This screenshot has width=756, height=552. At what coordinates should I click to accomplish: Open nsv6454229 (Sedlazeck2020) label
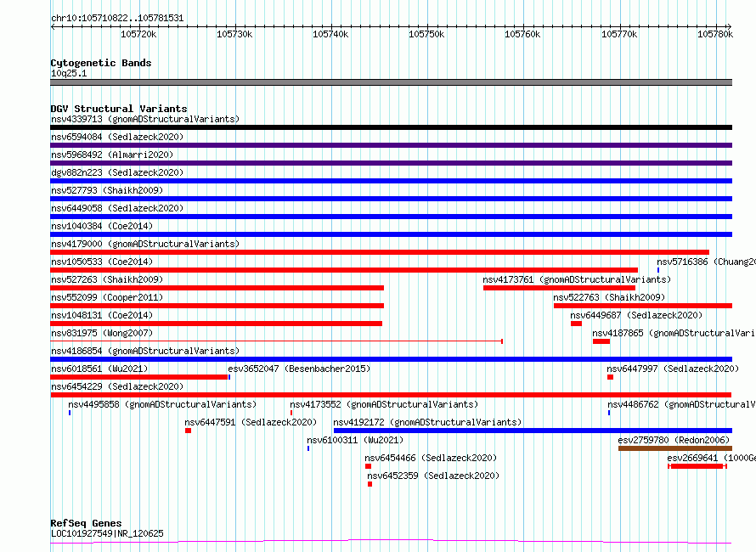[117, 386]
